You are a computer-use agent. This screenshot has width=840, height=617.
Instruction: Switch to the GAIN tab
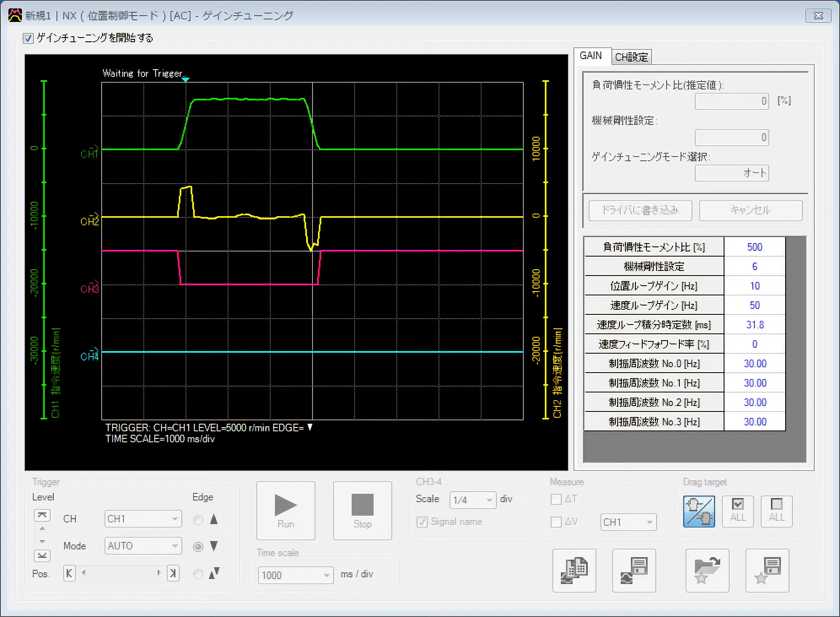[x=590, y=57]
